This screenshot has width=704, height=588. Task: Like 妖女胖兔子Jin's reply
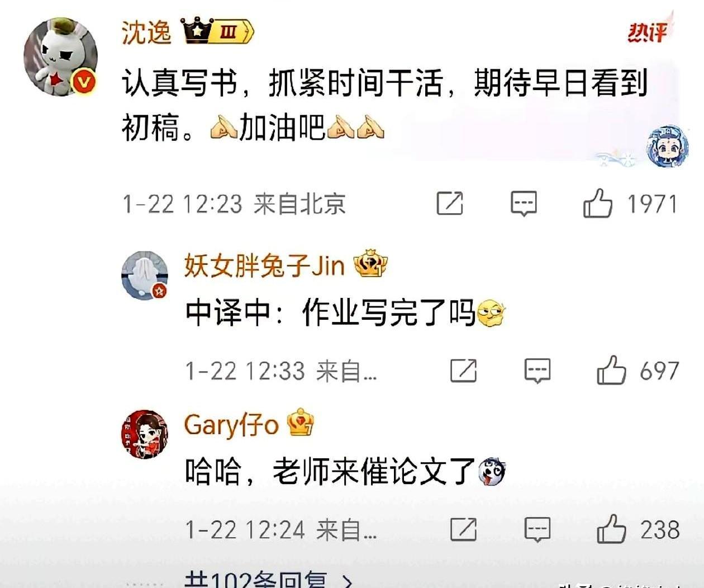click(611, 370)
